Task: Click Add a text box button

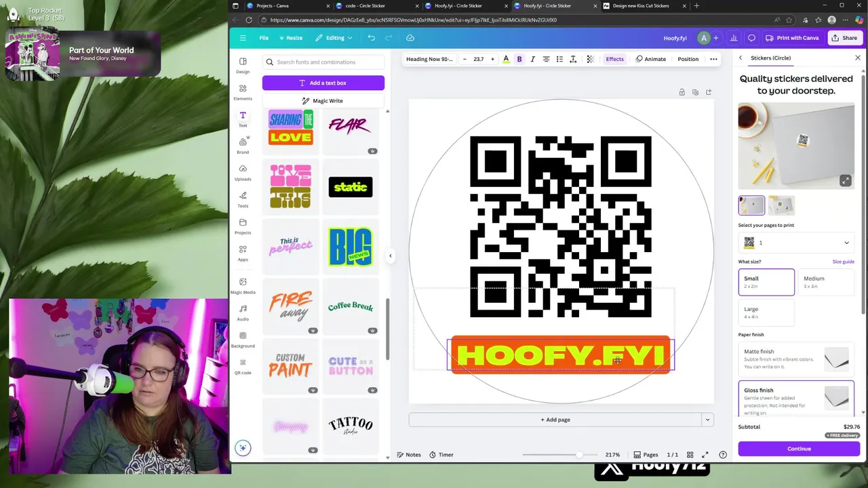Action: tap(323, 83)
